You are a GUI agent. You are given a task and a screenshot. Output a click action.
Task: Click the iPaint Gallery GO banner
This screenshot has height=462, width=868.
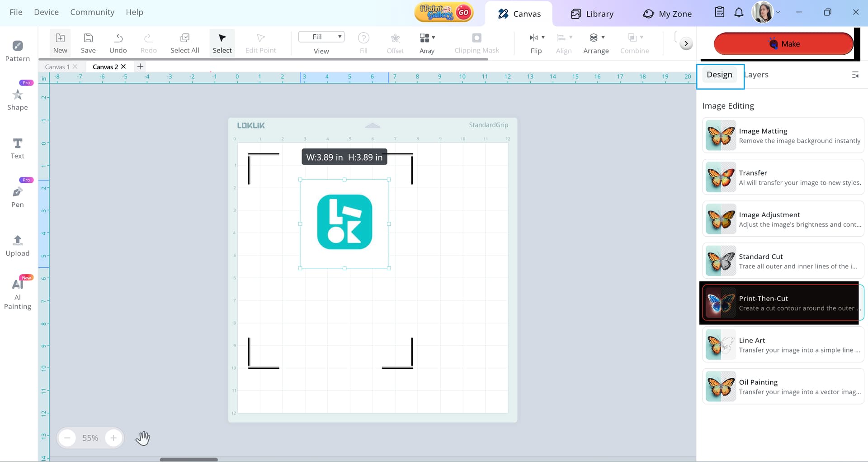(444, 13)
